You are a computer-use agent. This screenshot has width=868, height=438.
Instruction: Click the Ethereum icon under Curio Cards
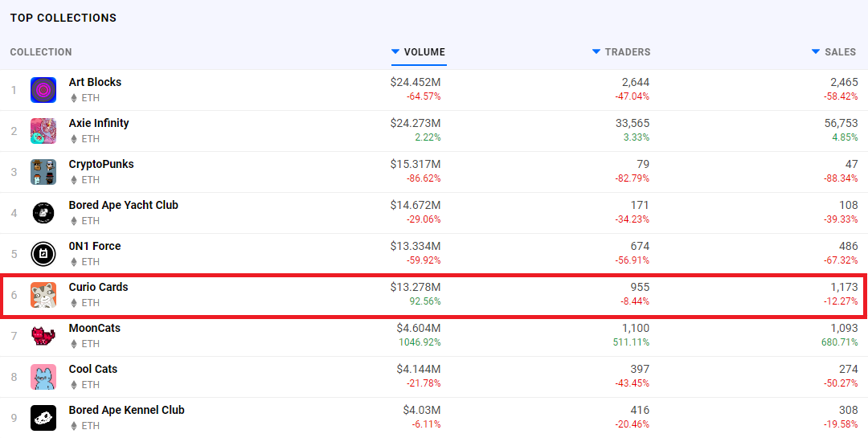73,303
